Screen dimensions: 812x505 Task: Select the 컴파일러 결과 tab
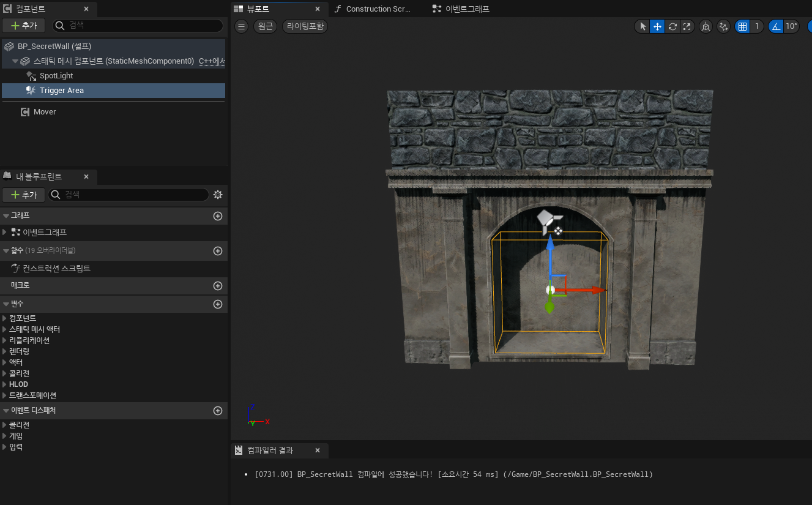(x=270, y=450)
